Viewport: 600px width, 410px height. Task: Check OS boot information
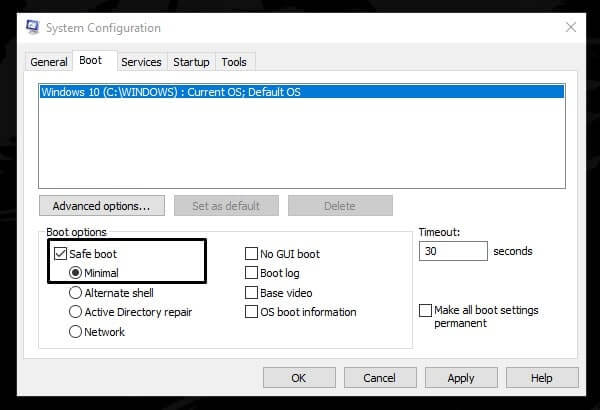tap(251, 312)
